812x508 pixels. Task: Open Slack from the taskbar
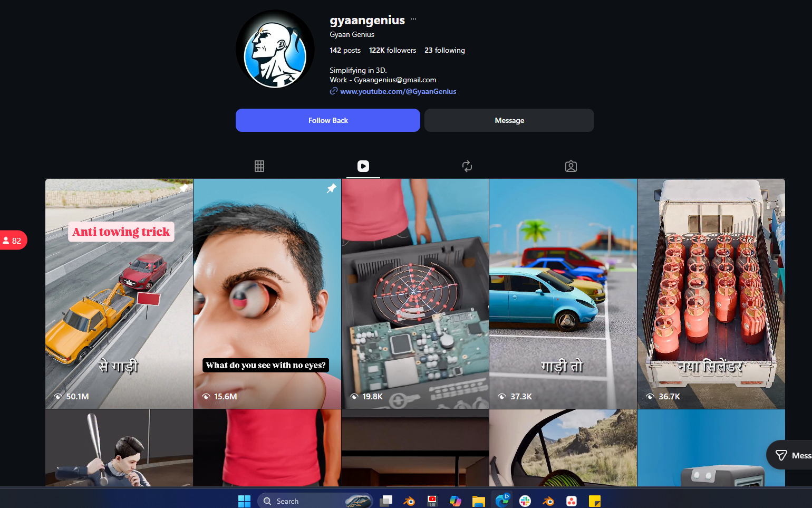point(525,501)
